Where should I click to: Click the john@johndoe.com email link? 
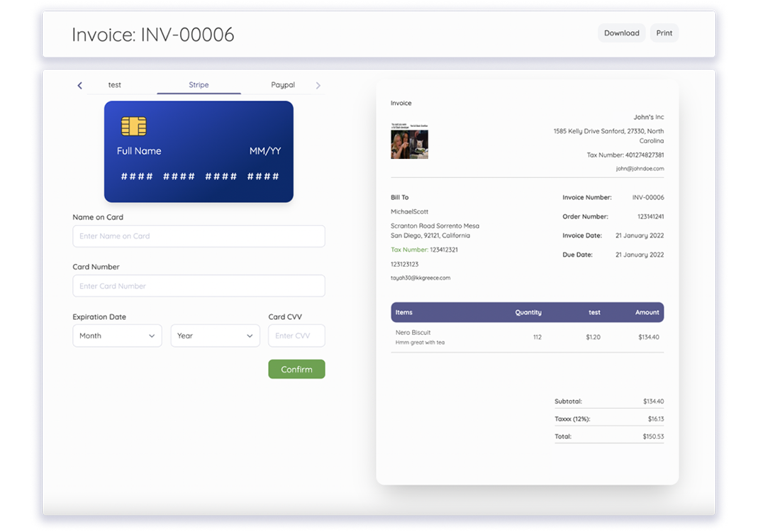(637, 168)
